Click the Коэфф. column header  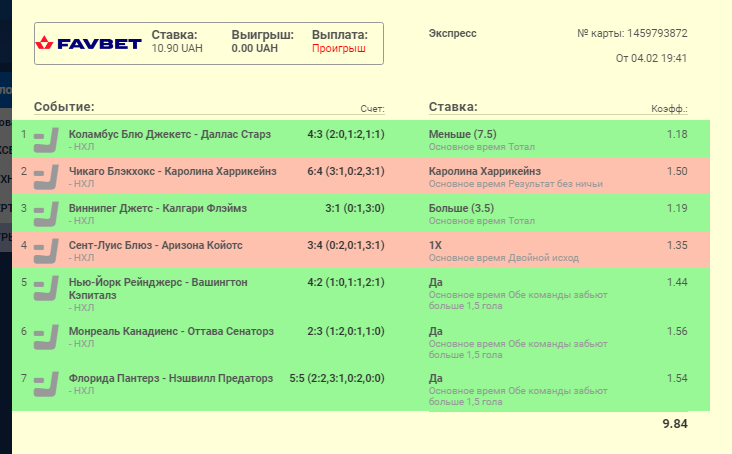click(x=669, y=109)
